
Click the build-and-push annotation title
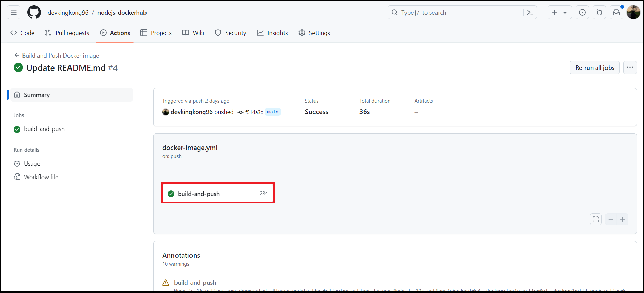(x=195, y=282)
